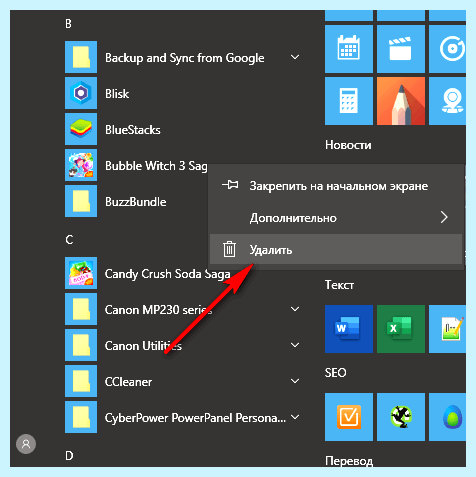Screen dimensions: 476x477
Task: Click the Blisk app name
Action: (x=117, y=94)
